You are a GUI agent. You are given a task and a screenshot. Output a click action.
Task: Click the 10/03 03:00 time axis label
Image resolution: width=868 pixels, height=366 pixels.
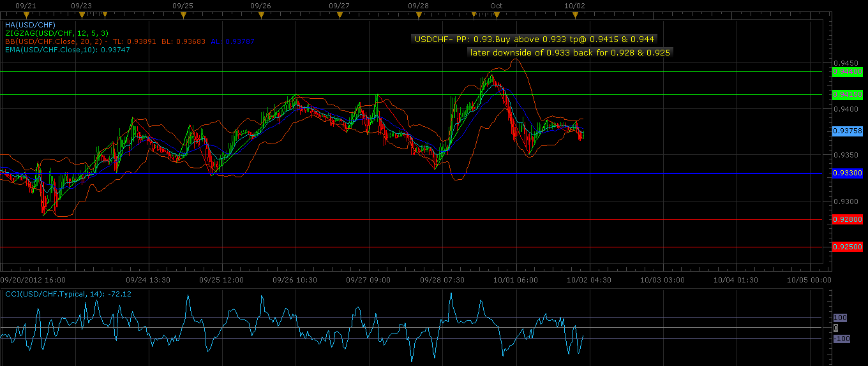pos(662,279)
